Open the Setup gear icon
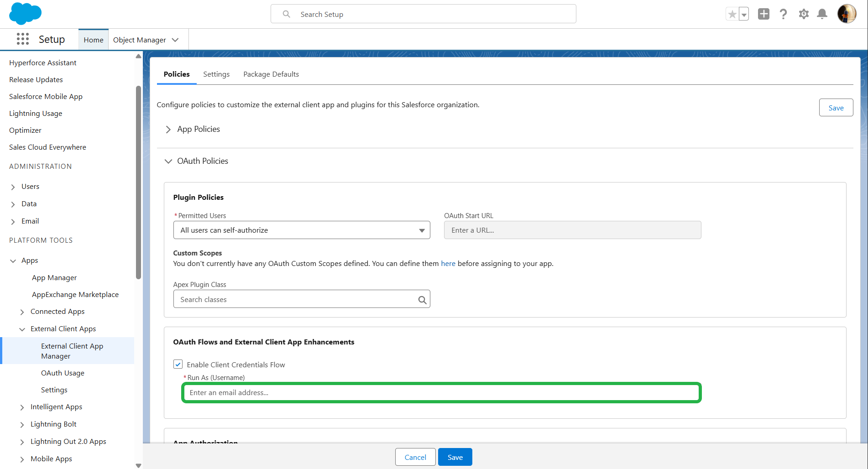 (x=804, y=14)
